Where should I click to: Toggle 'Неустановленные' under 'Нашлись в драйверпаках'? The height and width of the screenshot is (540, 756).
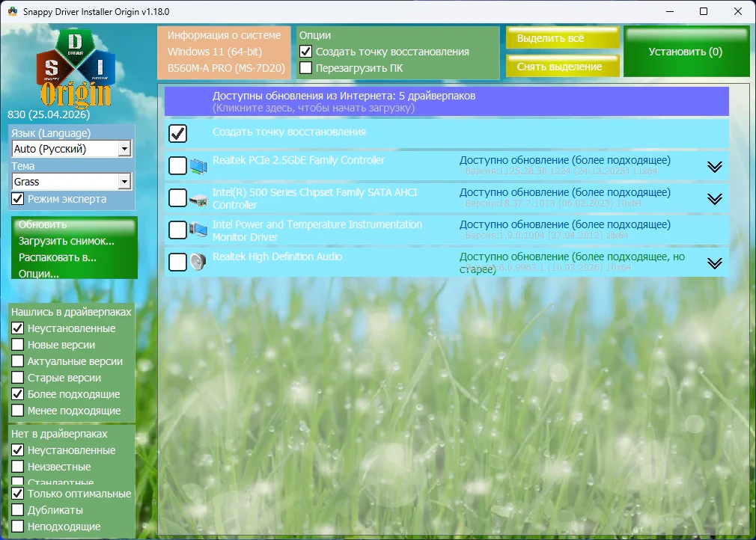(x=17, y=328)
